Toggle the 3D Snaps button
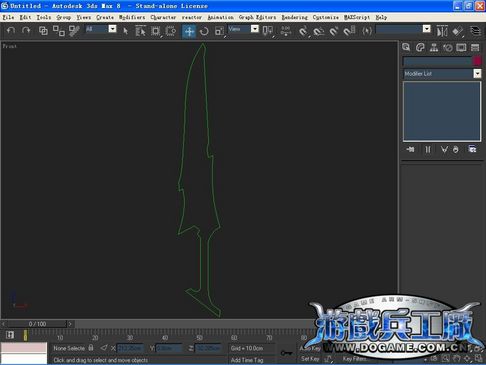Image resolution: width=486 pixels, height=365 pixels. click(x=303, y=31)
